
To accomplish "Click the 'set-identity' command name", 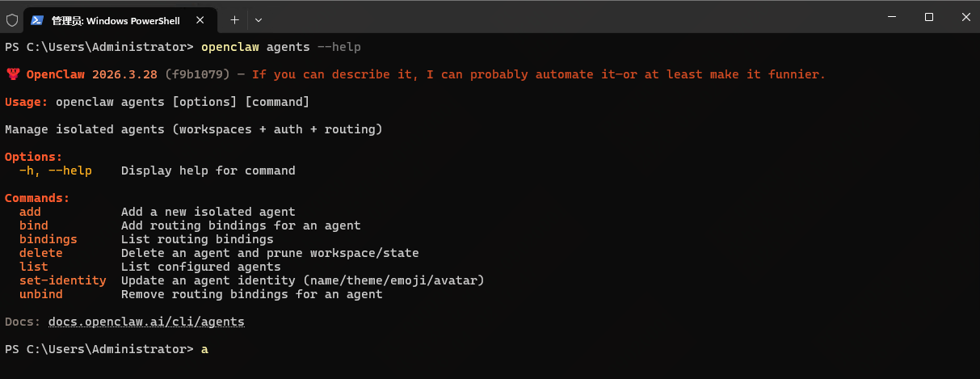I will pos(63,280).
